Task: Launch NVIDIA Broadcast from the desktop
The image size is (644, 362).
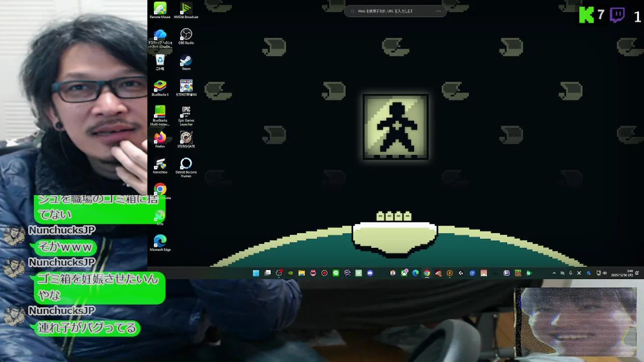Action: (x=186, y=11)
